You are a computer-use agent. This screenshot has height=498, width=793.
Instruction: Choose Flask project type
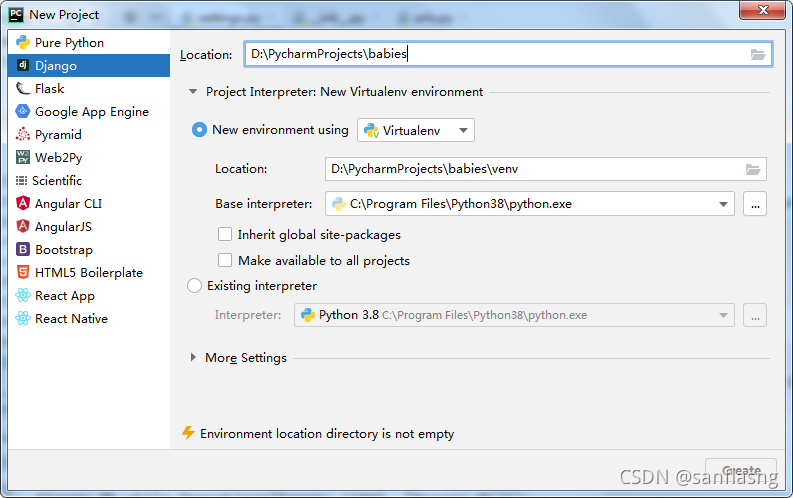[x=89, y=88]
